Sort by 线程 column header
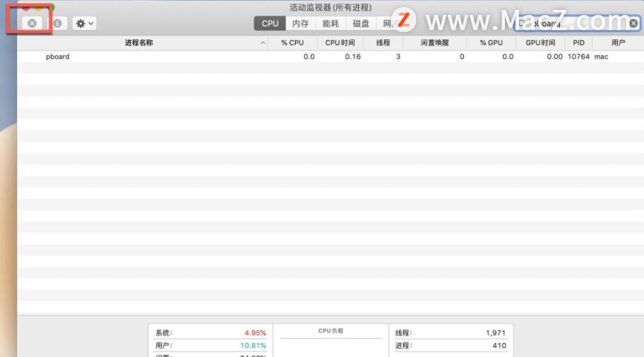Image resolution: width=644 pixels, height=357 pixels. click(383, 43)
